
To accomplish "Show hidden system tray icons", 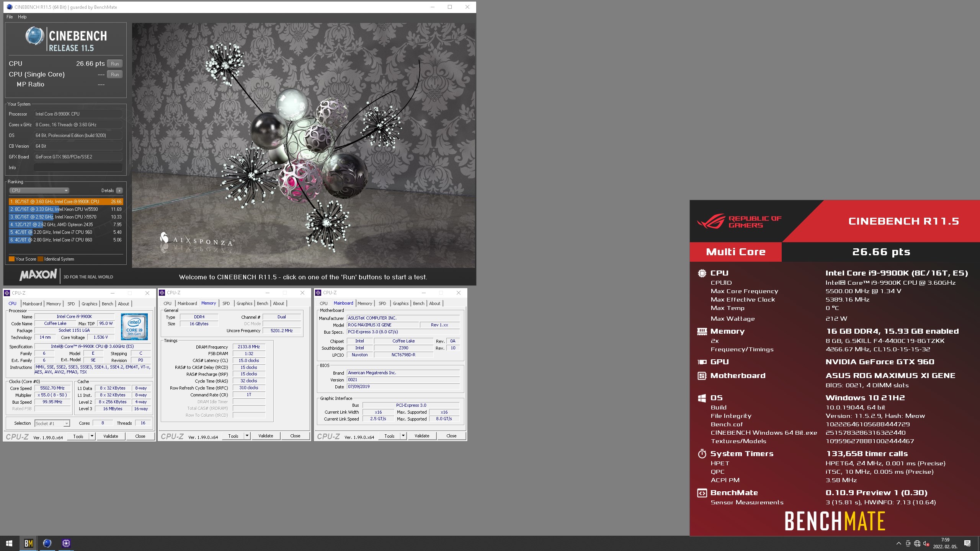I will (x=899, y=543).
